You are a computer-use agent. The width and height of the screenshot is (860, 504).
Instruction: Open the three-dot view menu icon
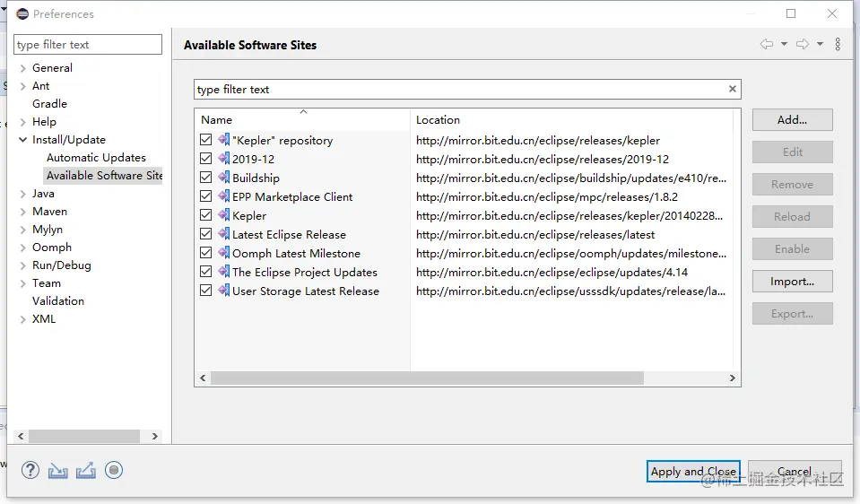click(838, 44)
